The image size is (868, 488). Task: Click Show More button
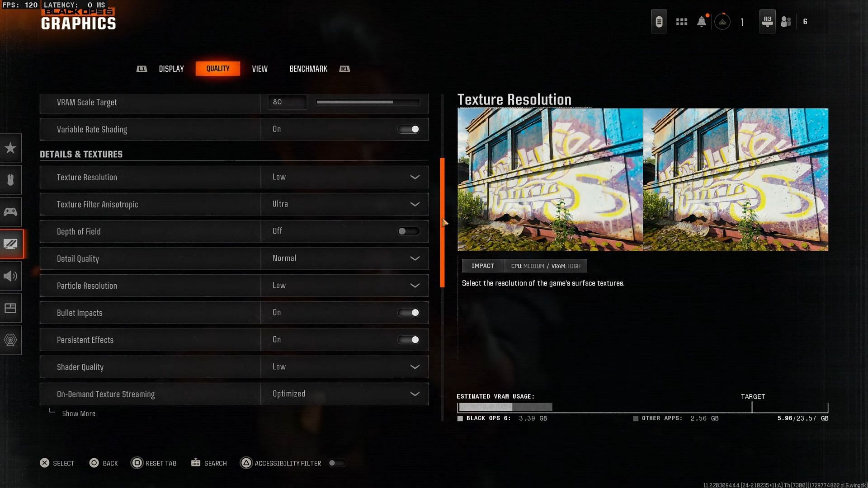pyautogui.click(x=78, y=413)
